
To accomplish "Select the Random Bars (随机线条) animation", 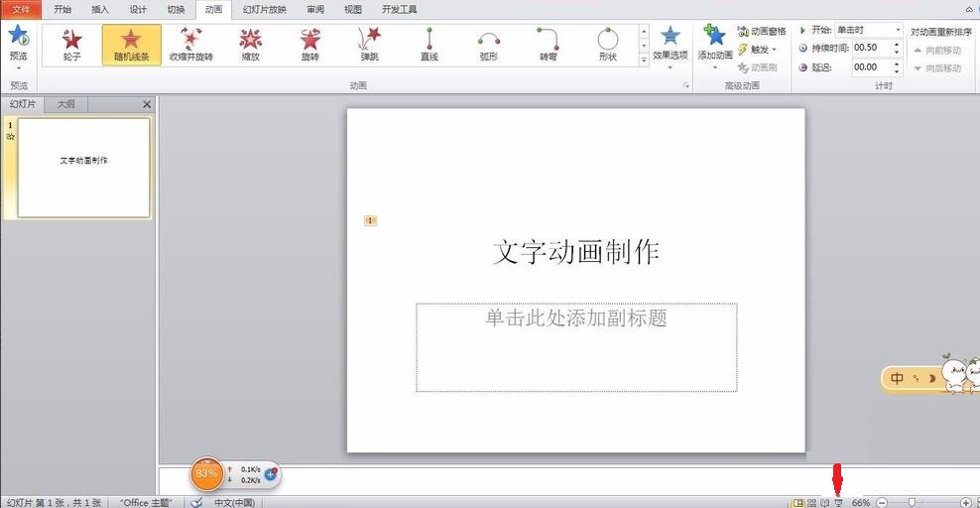I will [131, 45].
